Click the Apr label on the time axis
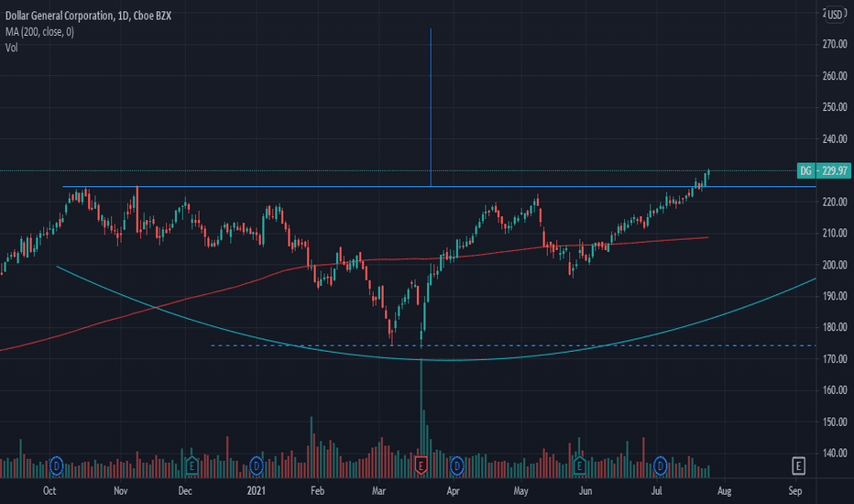854x504 pixels. [454, 491]
